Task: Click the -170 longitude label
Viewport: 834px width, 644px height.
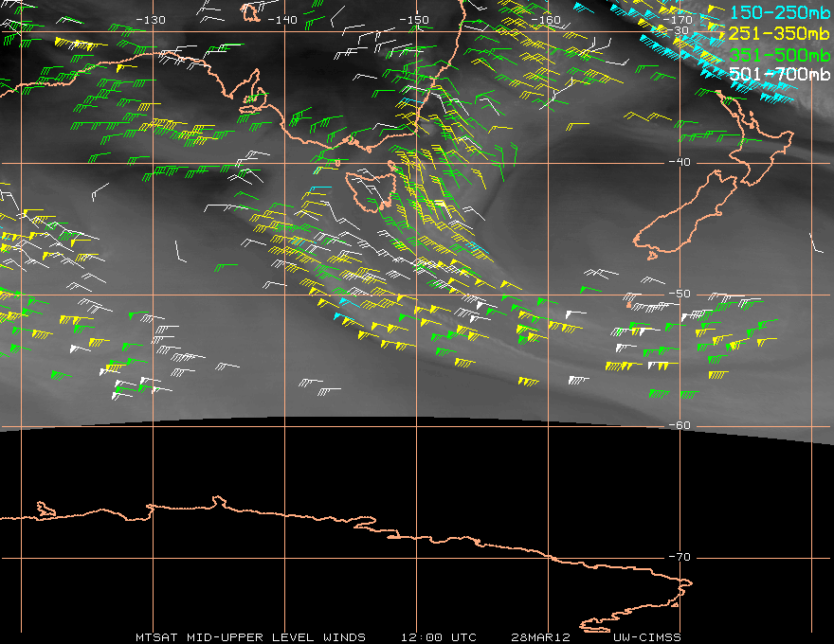Action: pos(678,20)
